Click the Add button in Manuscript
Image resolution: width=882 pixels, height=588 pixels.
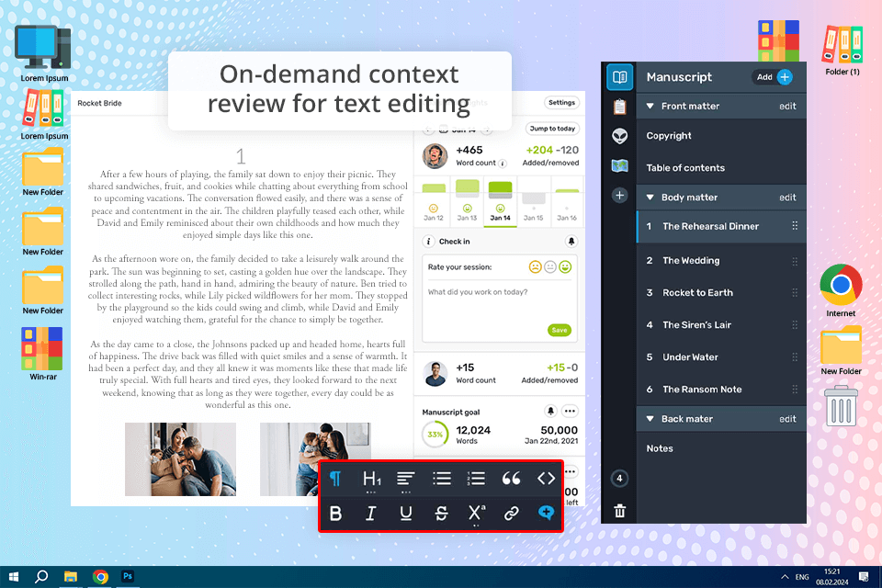click(773, 77)
